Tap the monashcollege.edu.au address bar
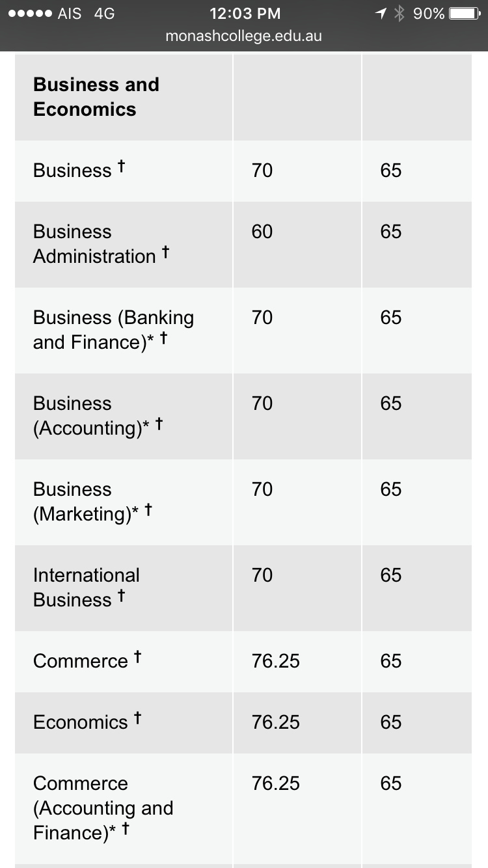This screenshot has height=868, width=488. coord(244,36)
